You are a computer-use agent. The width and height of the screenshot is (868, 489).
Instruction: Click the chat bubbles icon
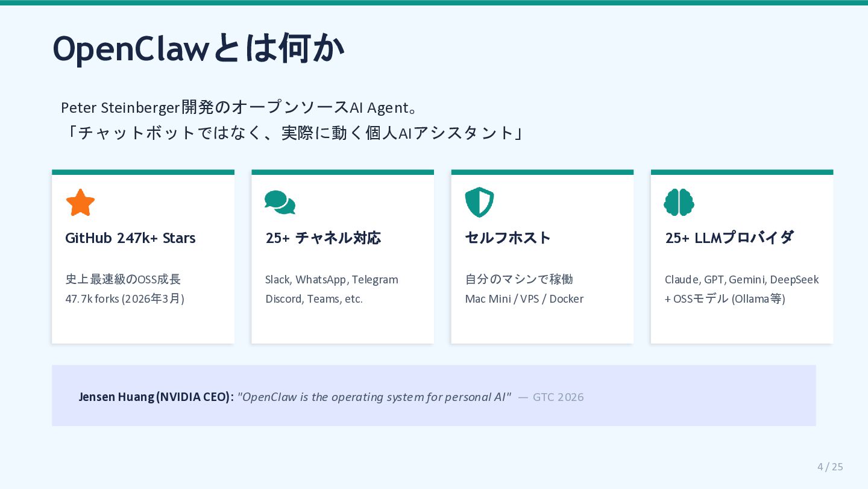click(280, 203)
